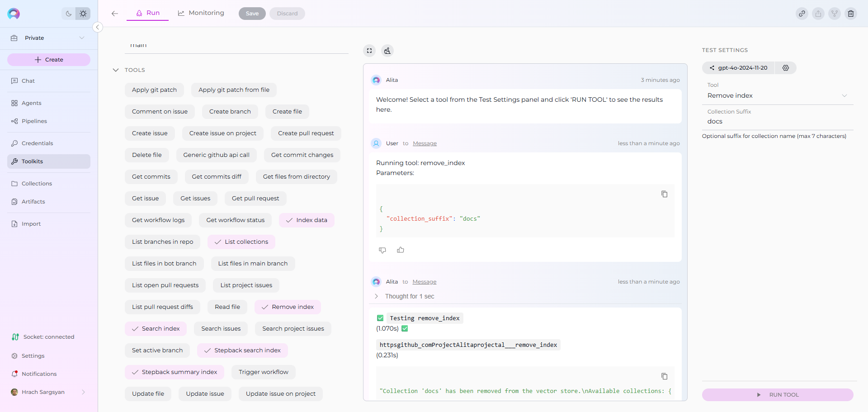
Task: Click the Create button
Action: tap(49, 60)
